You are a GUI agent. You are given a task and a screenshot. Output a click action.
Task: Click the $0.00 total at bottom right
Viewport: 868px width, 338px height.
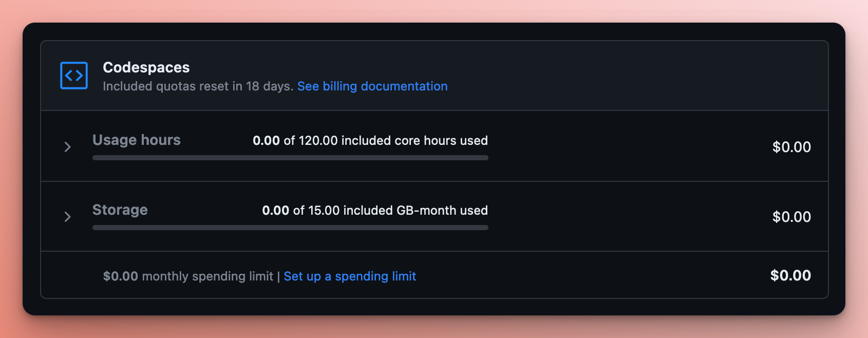(790, 275)
